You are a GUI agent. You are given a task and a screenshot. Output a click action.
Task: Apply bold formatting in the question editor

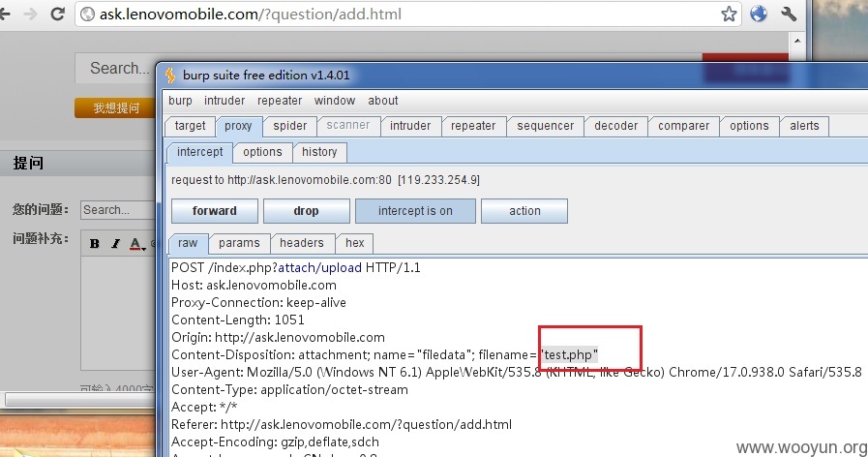(95, 243)
